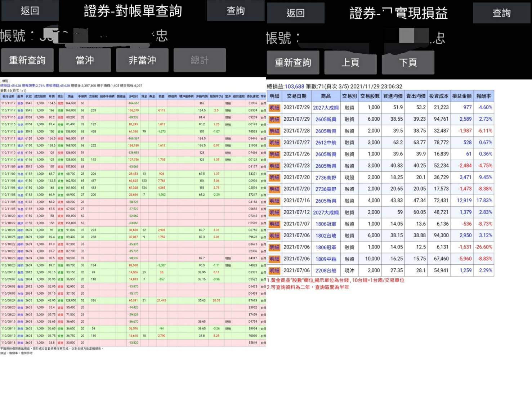Select the greyed 總計 tab
This screenshot has width=532, height=399.
200,60
